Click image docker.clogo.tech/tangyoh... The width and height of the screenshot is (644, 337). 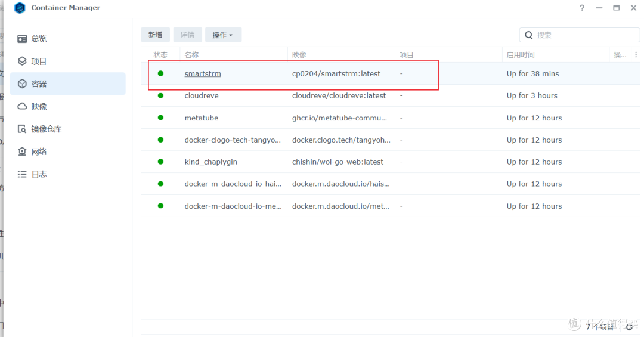click(x=341, y=140)
